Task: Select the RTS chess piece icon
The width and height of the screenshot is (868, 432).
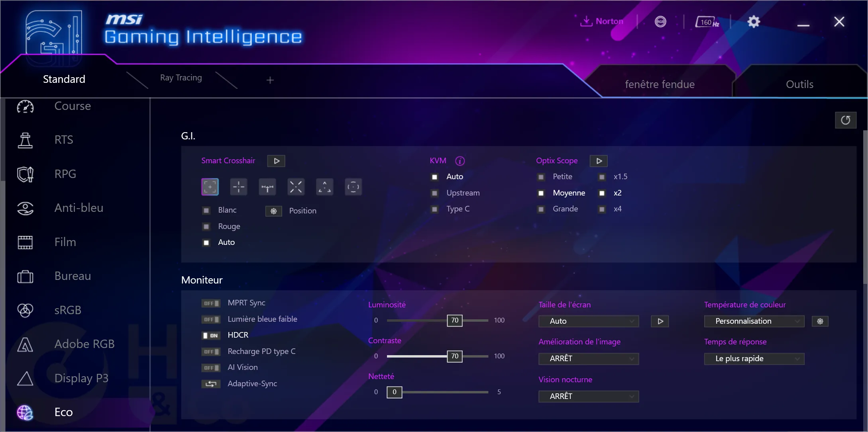Action: point(25,140)
